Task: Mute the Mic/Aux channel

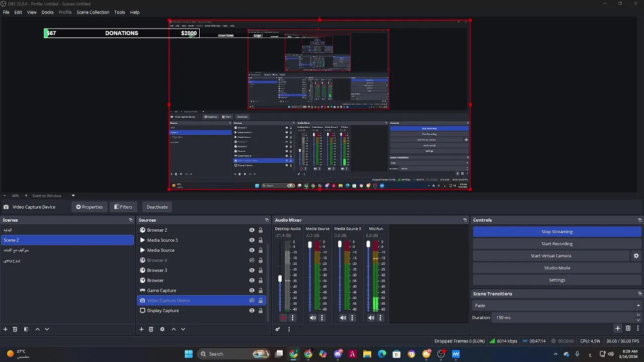Action: pos(371,318)
